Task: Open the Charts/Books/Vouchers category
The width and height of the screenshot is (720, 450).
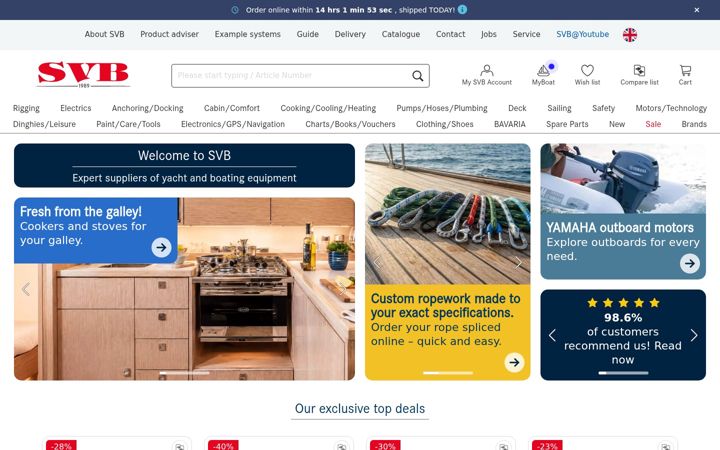Action: pyautogui.click(x=350, y=124)
